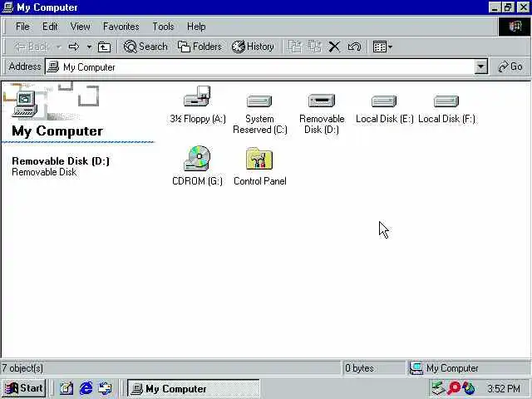Viewport: 532px width, 399px height.
Task: Click the Delete X toolbar icon
Action: click(334, 47)
